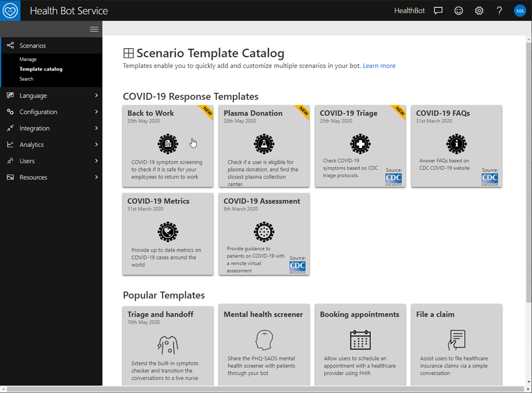Viewport: 532px width, 393px height.
Task: Open the Resources sidebar item
Action: (x=33, y=177)
